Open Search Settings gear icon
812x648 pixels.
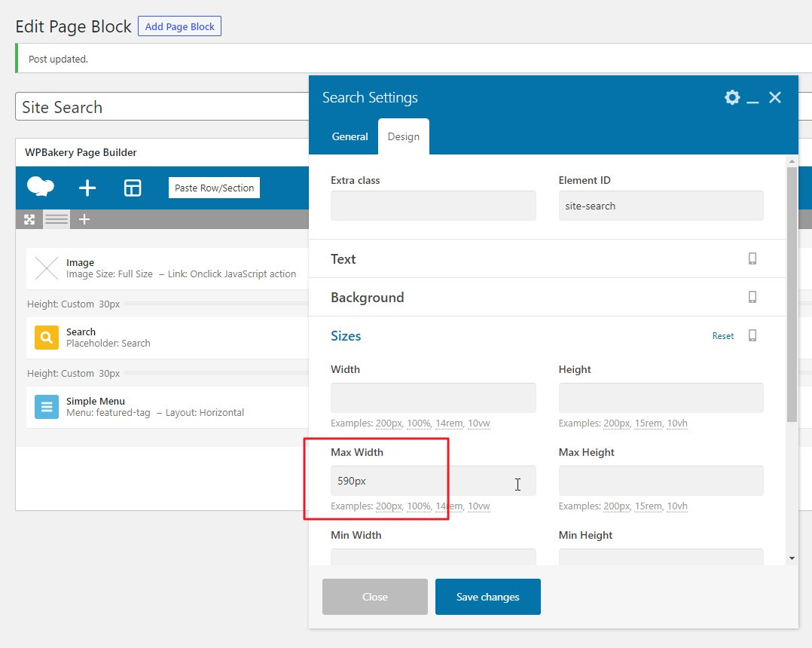[732, 97]
